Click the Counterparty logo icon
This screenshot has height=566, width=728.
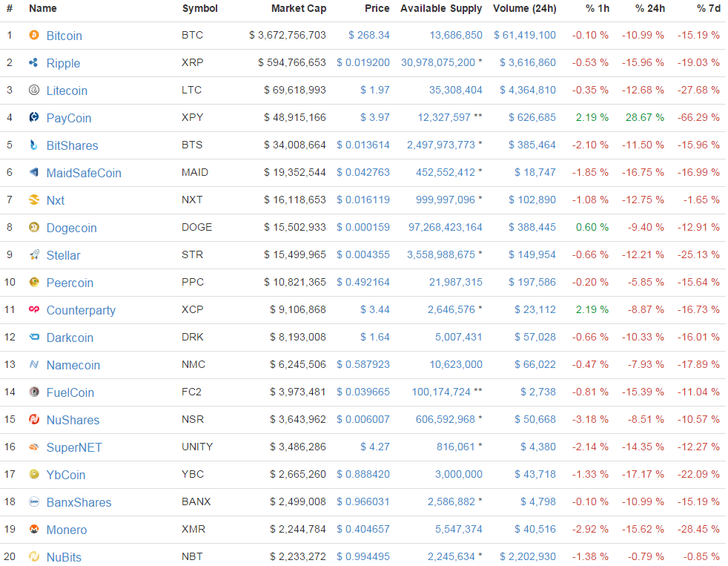point(33,310)
